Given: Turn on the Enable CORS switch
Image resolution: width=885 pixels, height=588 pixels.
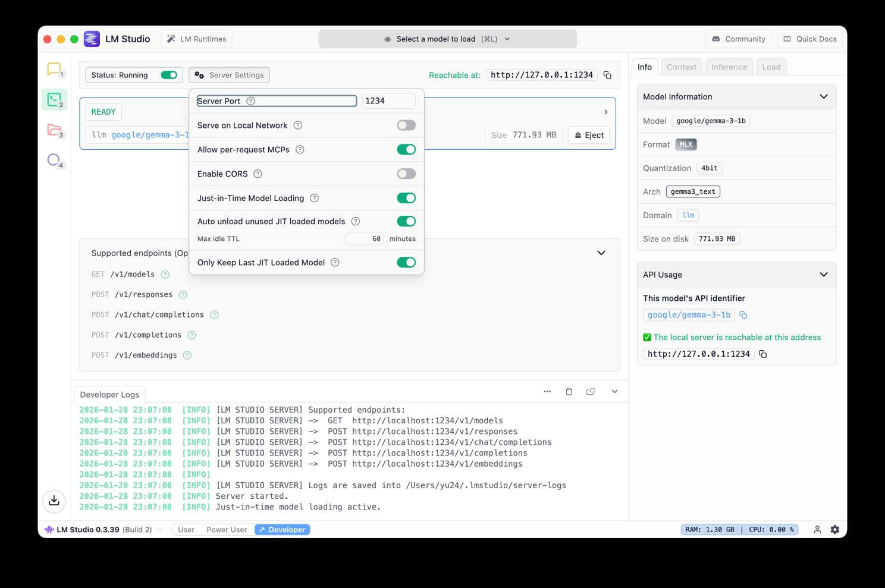Looking at the screenshot, I should pyautogui.click(x=406, y=174).
